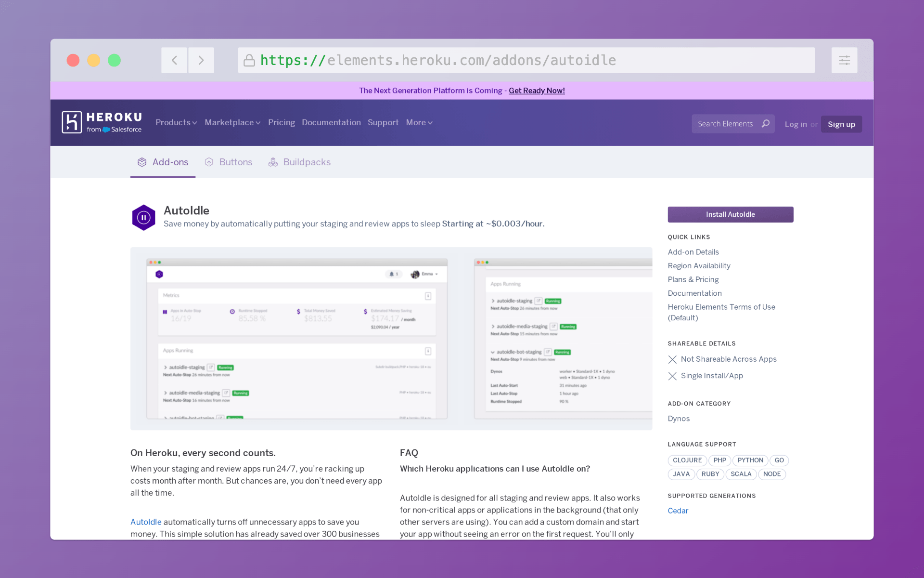Click the Buildpacks tab icon
The image size is (924, 578).
[273, 162]
